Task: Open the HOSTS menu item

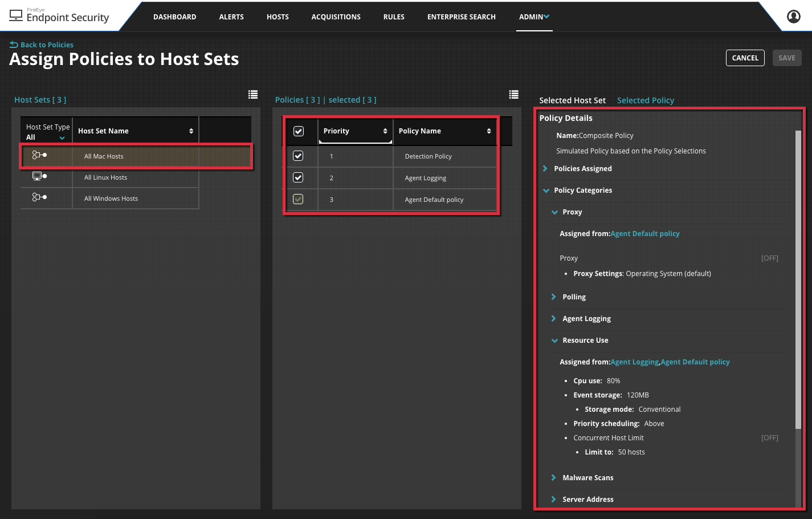Action: tap(278, 17)
